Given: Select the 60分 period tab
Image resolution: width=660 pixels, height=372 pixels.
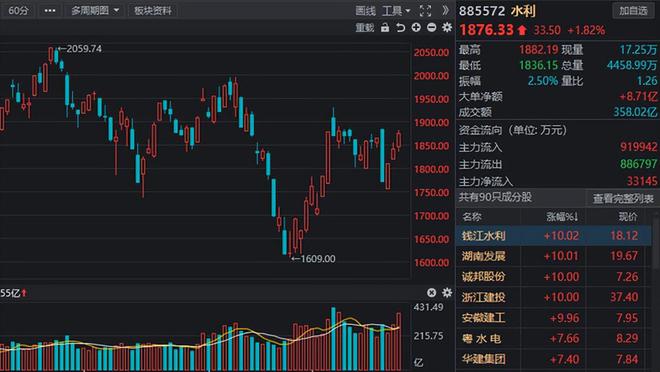Looking at the screenshot, I should click(x=18, y=11).
